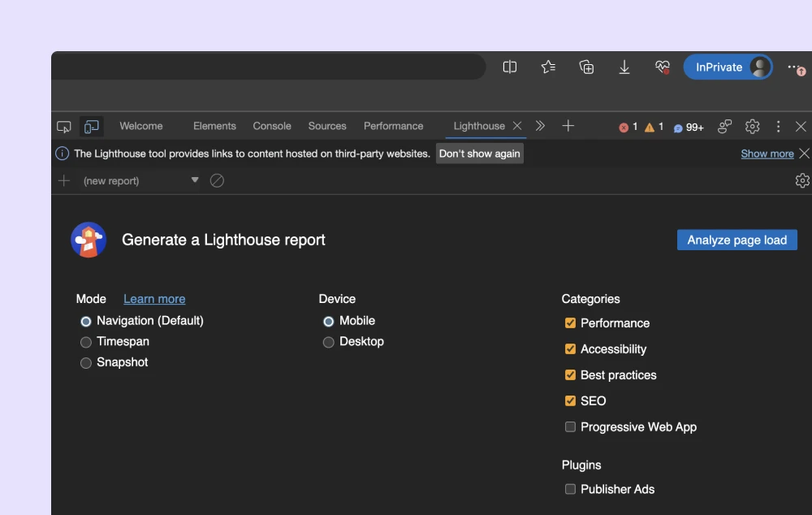This screenshot has height=515, width=812.
Task: Uncheck the Performance category checkbox
Action: 570,322
